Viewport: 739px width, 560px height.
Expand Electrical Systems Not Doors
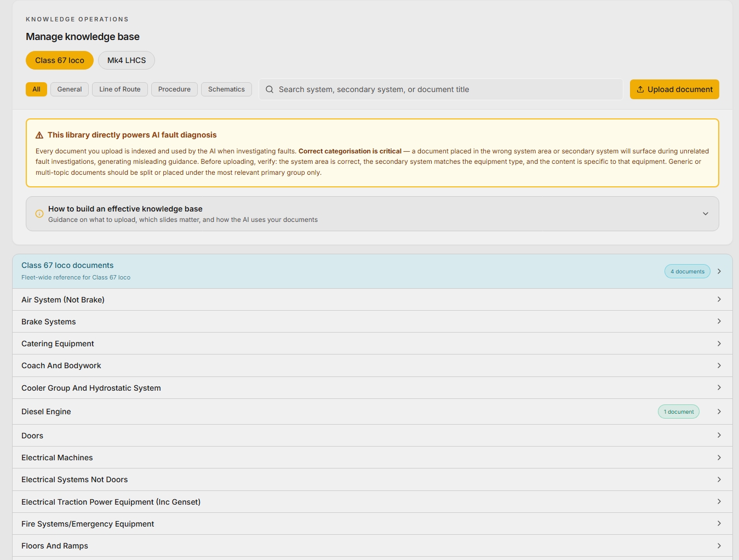pyautogui.click(x=373, y=479)
